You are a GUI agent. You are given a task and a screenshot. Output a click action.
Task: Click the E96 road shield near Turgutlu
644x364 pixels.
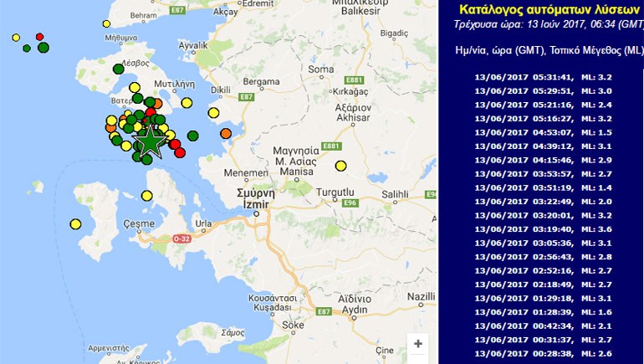tap(350, 203)
